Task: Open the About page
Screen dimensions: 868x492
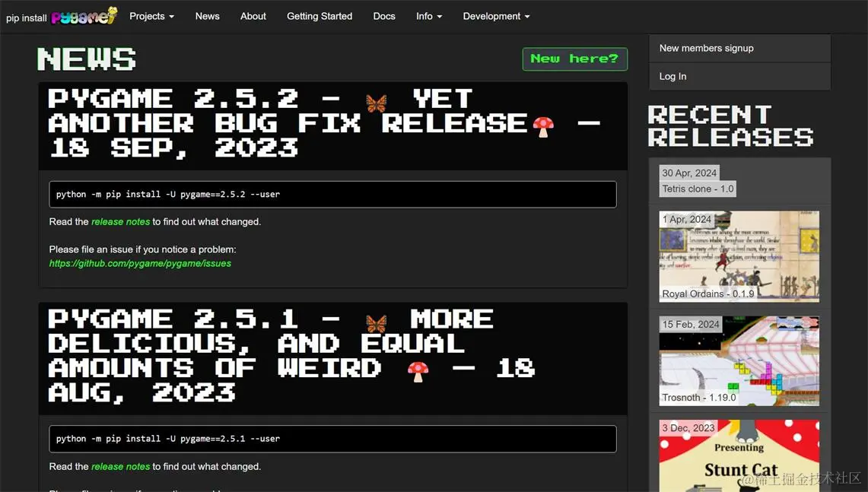Action: point(253,16)
